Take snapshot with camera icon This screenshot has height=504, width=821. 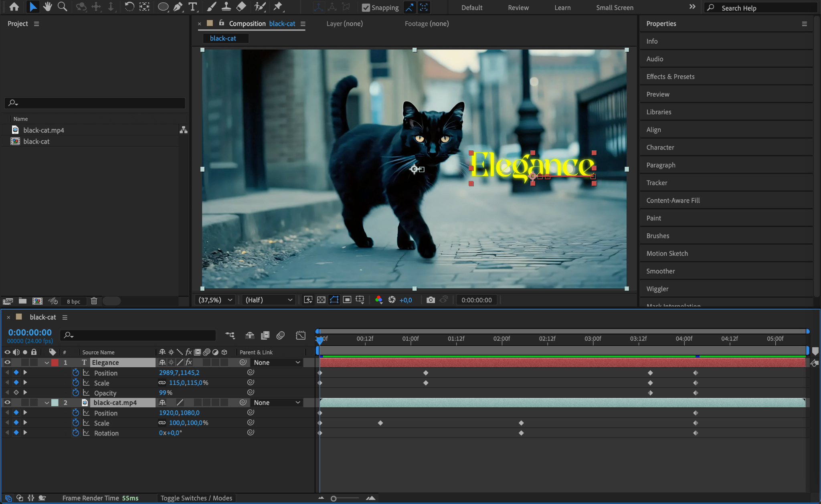(431, 300)
